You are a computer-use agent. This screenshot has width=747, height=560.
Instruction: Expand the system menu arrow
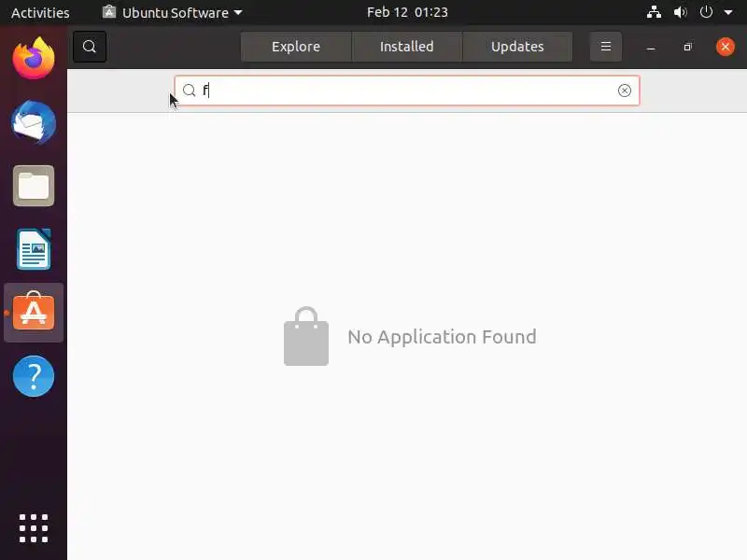point(728,12)
